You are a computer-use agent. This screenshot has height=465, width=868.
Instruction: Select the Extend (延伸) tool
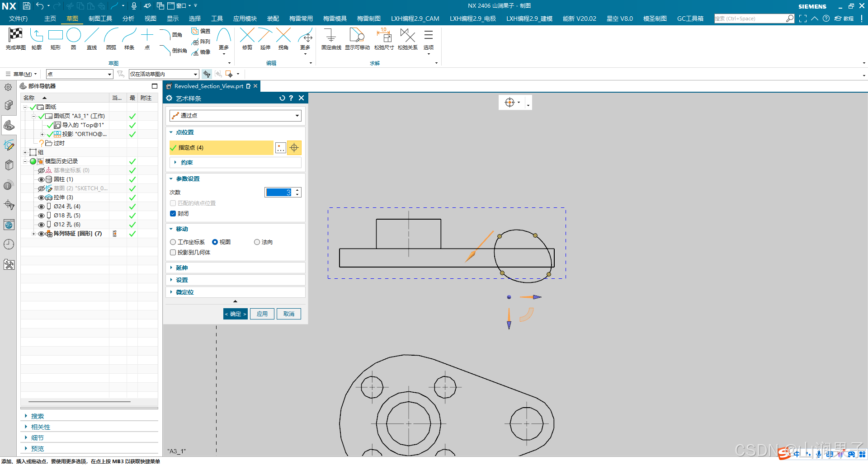click(265, 35)
